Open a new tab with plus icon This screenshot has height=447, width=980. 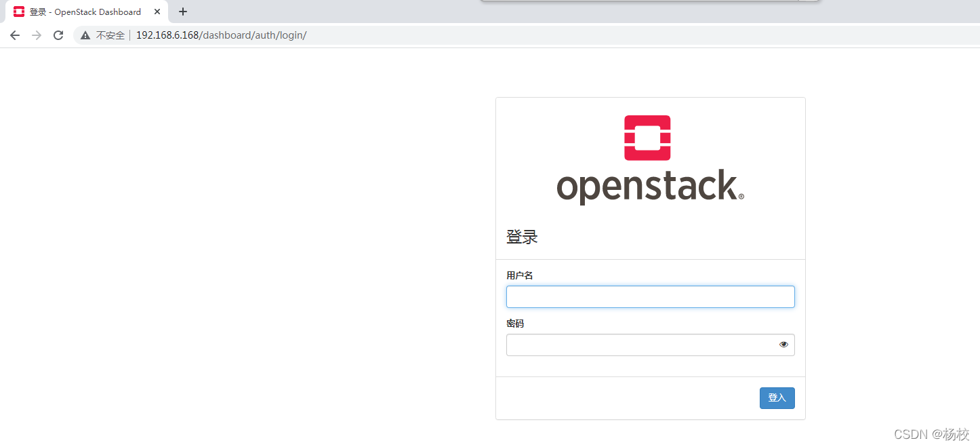183,12
